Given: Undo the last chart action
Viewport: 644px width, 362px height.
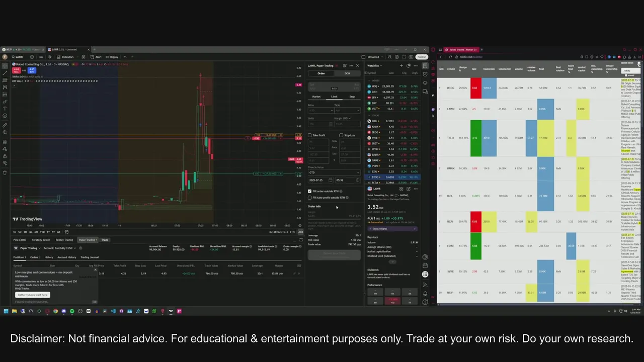Looking at the screenshot, I should pos(125,57).
